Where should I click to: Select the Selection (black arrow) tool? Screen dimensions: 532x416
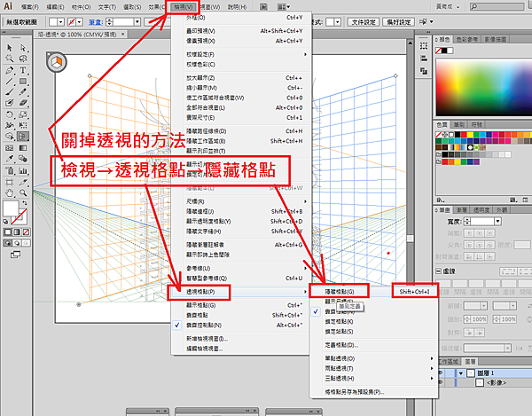[x=10, y=48]
